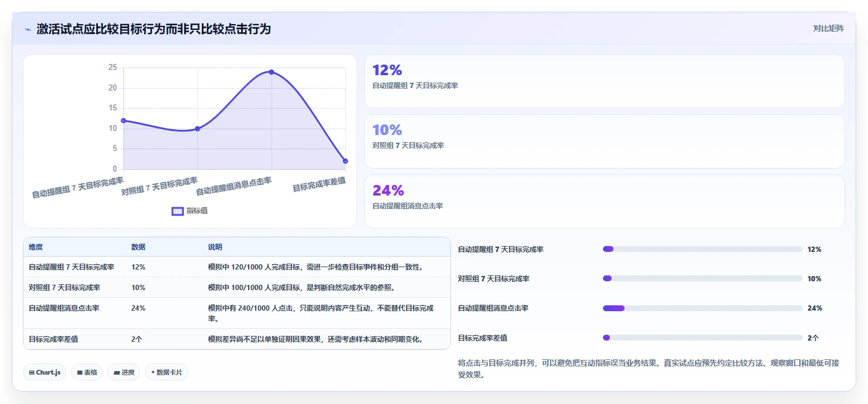Click the icon in the 进度 chip

(x=116, y=372)
